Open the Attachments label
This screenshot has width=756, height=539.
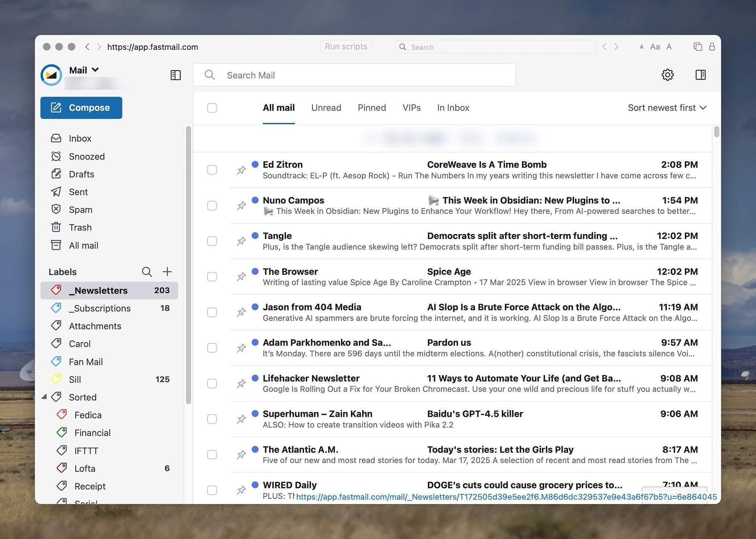tap(110, 326)
